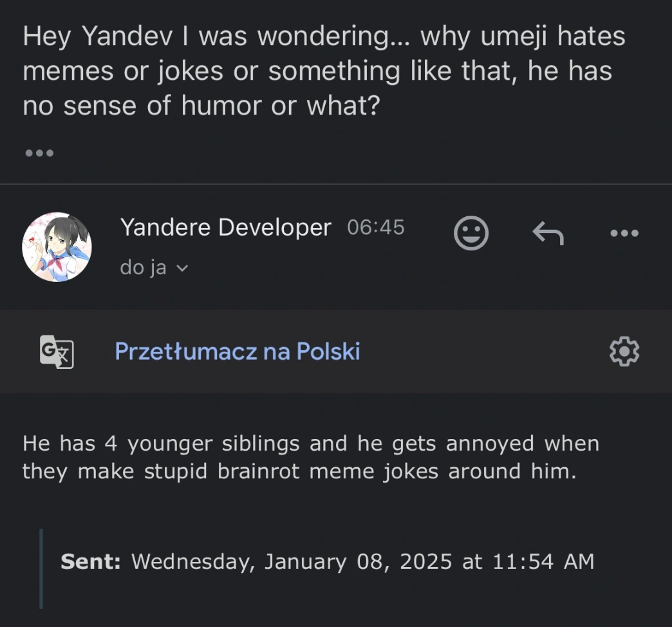Tap "Hey Yandev" at the message start

pos(97,36)
